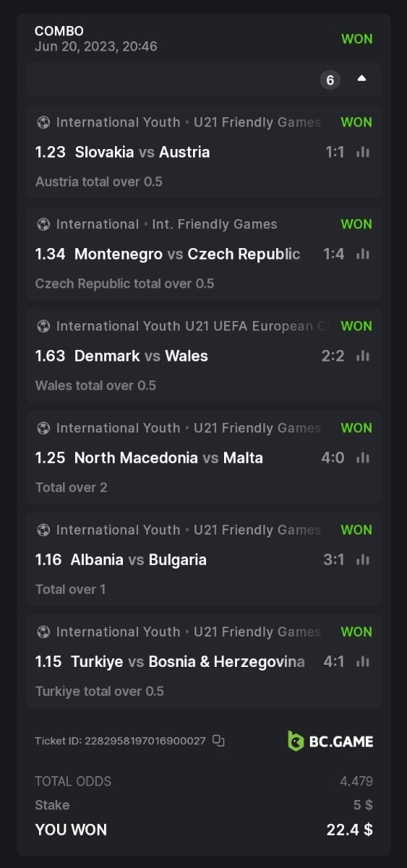Copy the Ticket ID using copy icon
Screen dimensions: 407x868
point(219,741)
